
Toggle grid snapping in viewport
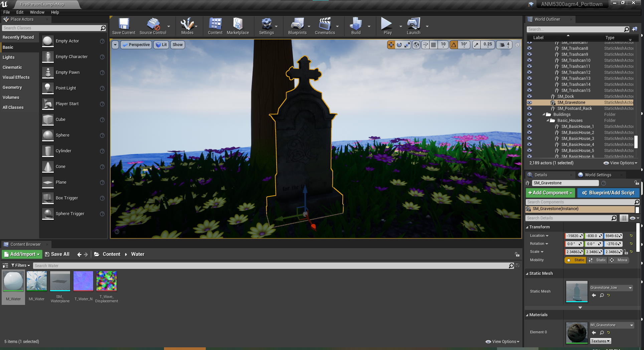[433, 45]
